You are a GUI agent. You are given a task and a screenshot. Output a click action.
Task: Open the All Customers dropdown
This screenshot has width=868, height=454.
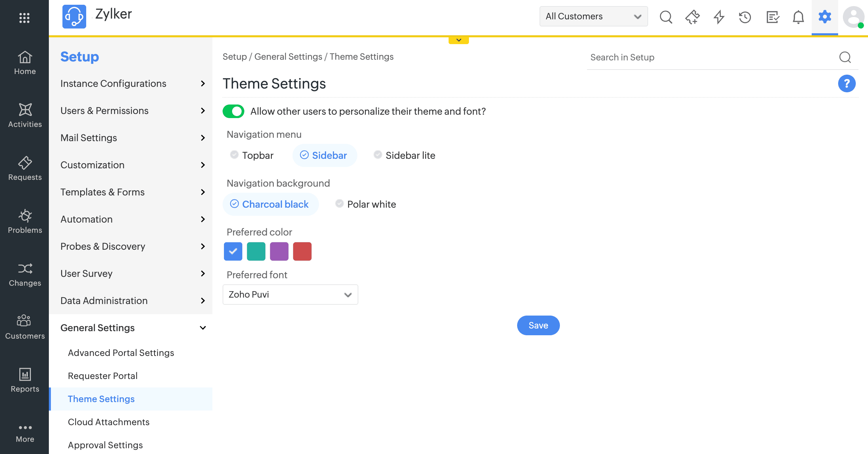pyautogui.click(x=593, y=16)
